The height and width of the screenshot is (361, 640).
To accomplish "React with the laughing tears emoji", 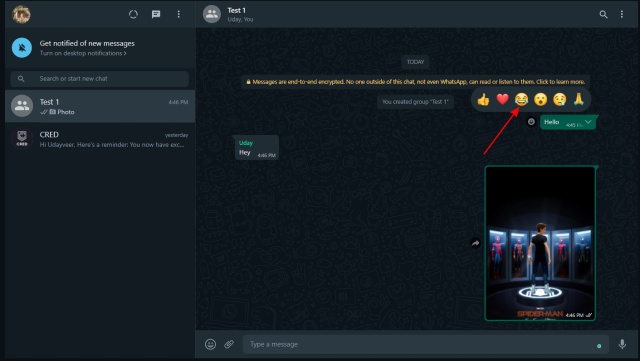I will (x=521, y=99).
